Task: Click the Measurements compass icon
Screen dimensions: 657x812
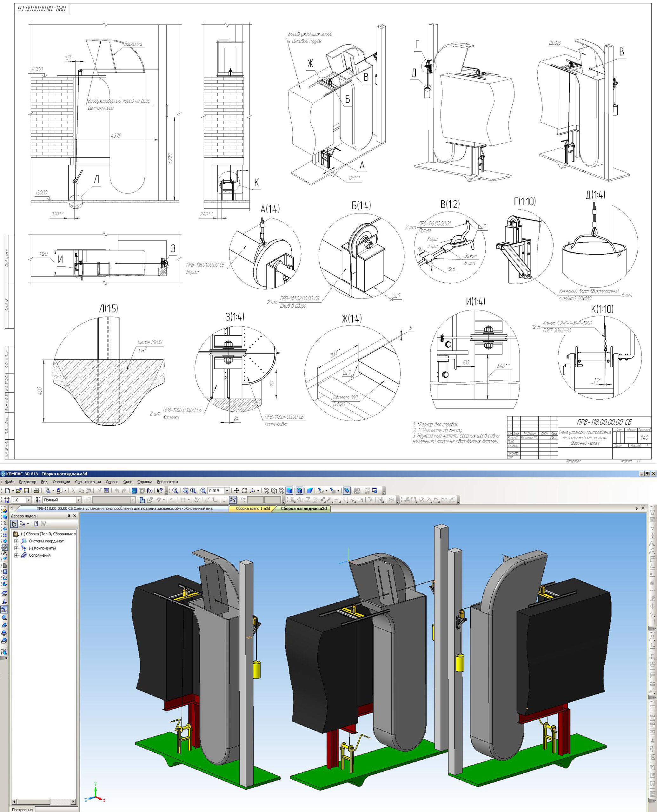Action: coord(4,554)
